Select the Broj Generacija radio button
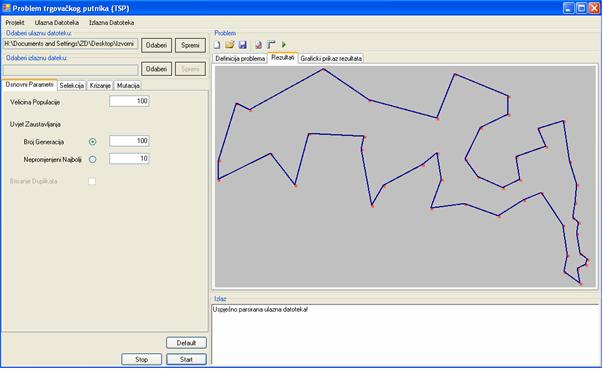Image resolution: width=604 pixels, height=369 pixels. (92, 142)
